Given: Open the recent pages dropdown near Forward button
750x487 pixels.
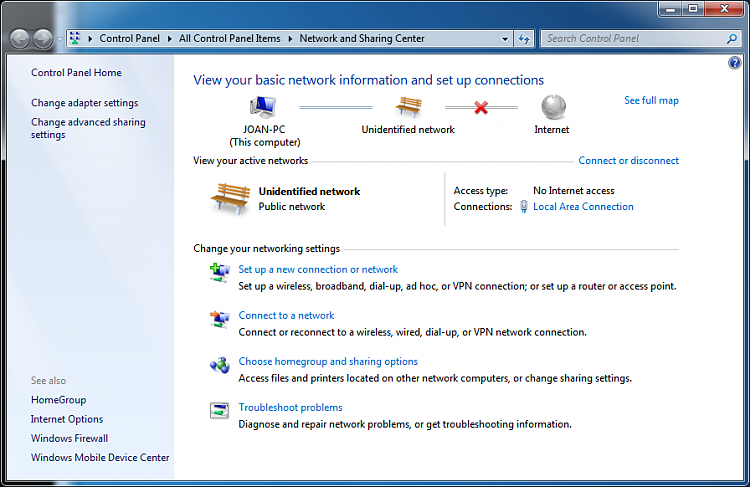Looking at the screenshot, I should (x=60, y=39).
